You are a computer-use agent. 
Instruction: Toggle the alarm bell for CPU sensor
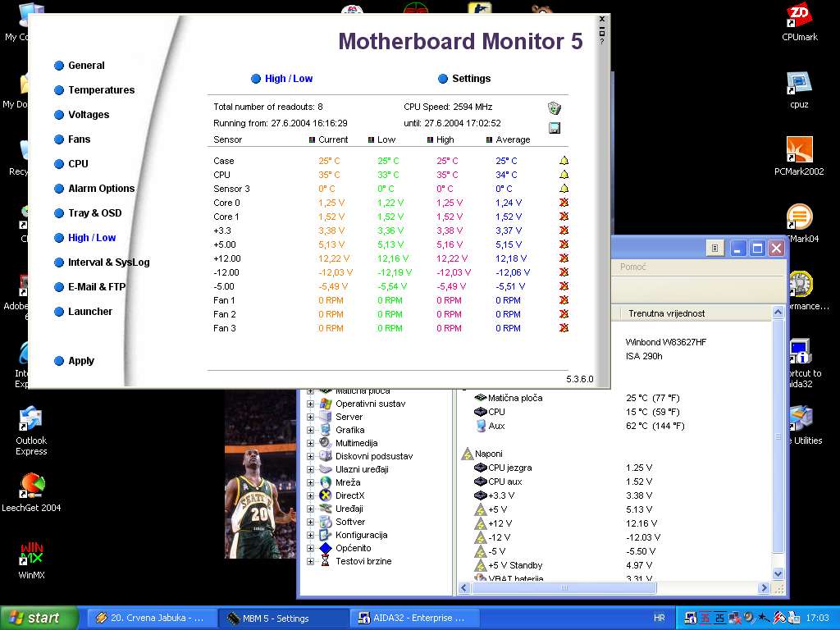[564, 175]
